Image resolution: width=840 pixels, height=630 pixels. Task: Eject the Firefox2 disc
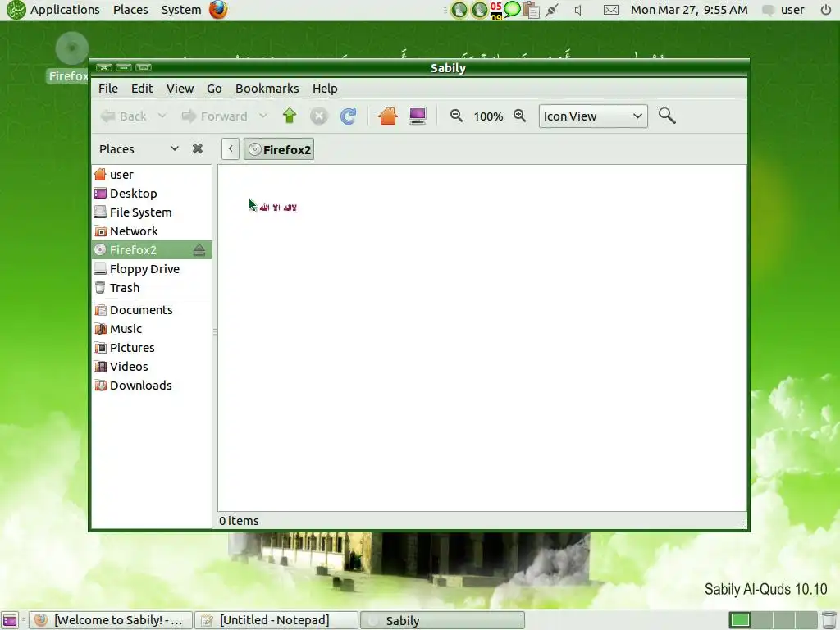pos(199,249)
